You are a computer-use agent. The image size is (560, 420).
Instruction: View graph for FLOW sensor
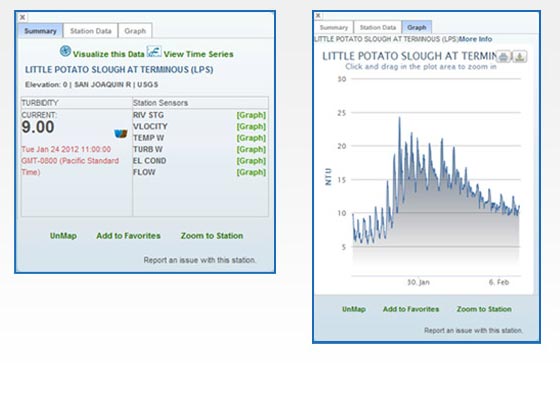(251, 172)
